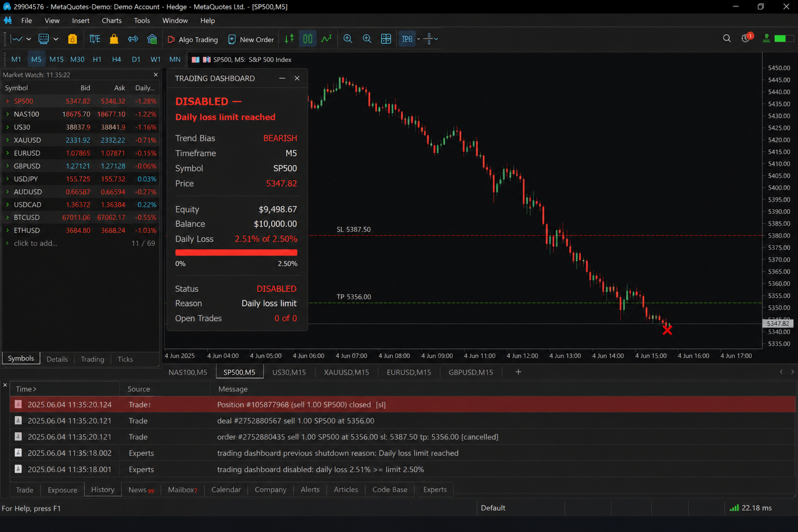Click the red daily loss progress bar
Viewport: 798px width, 532px height.
236,252
